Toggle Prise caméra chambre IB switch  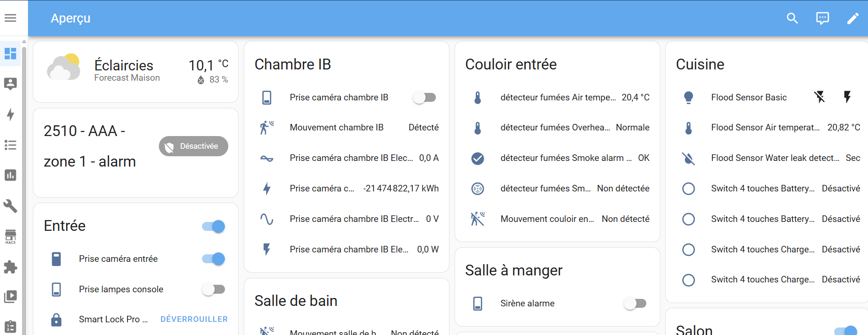pos(425,98)
